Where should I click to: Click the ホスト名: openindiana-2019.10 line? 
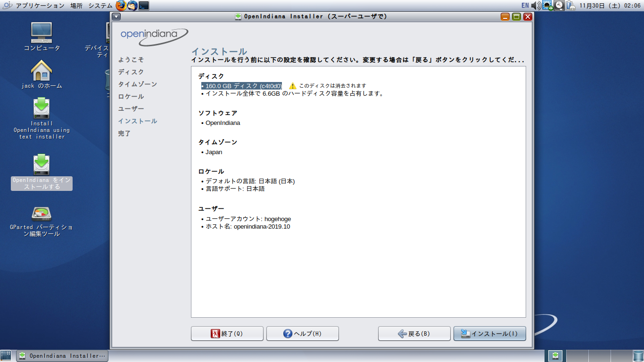point(246,226)
